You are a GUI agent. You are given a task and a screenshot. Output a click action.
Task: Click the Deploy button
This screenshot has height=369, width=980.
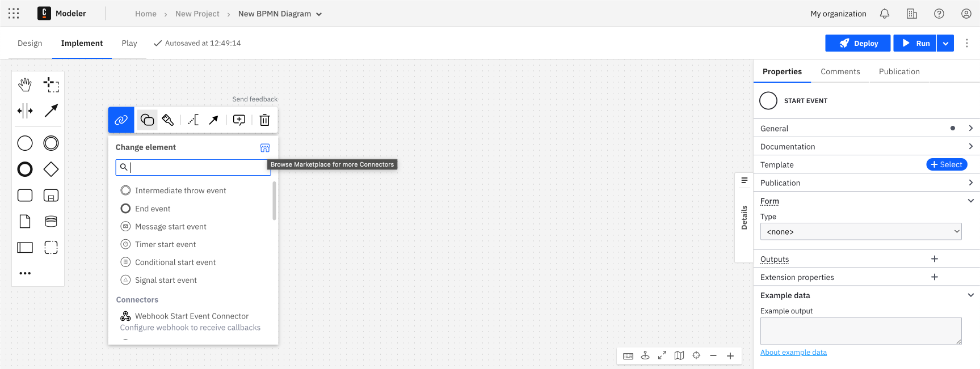tap(857, 43)
